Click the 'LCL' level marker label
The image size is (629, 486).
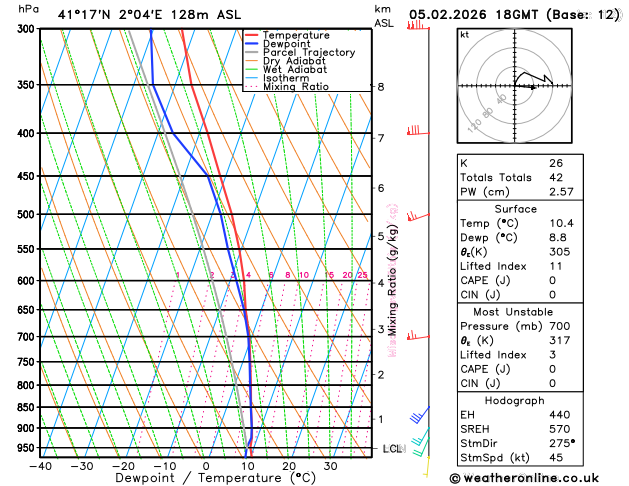pyautogui.click(x=394, y=449)
